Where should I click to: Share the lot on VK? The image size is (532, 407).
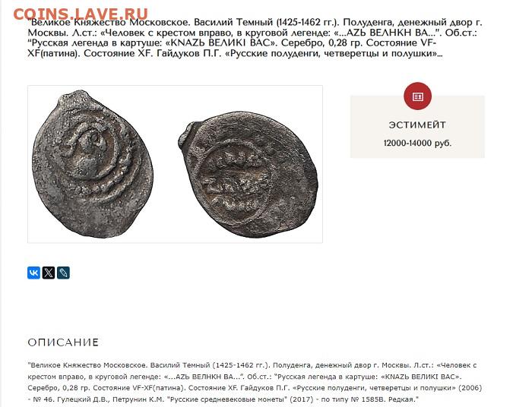(x=33, y=273)
